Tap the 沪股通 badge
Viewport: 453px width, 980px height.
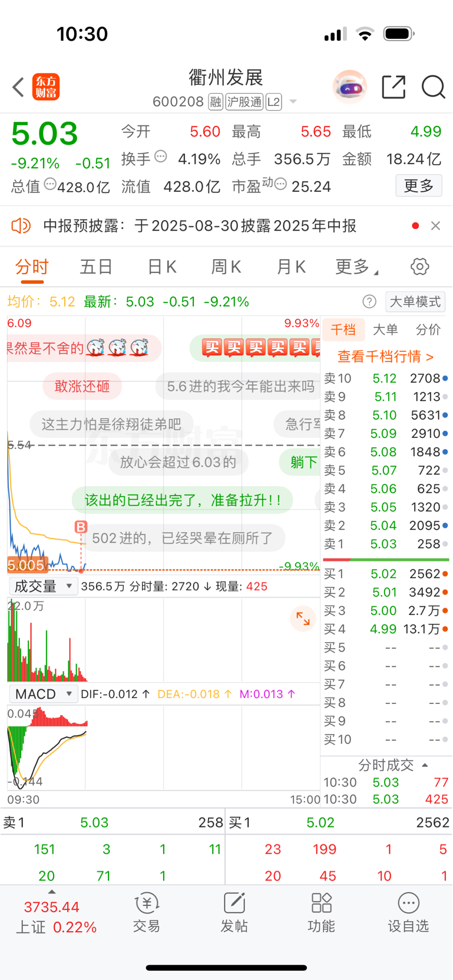(244, 102)
